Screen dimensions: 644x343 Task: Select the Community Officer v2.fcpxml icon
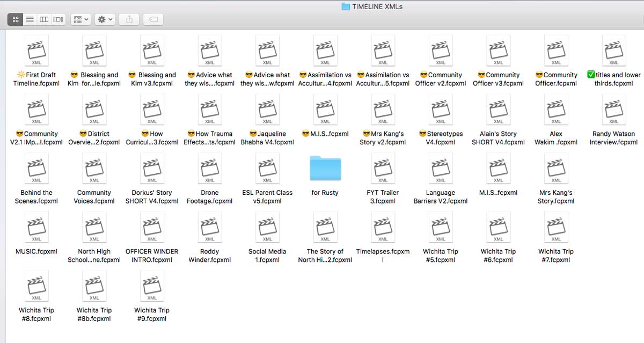click(x=441, y=51)
